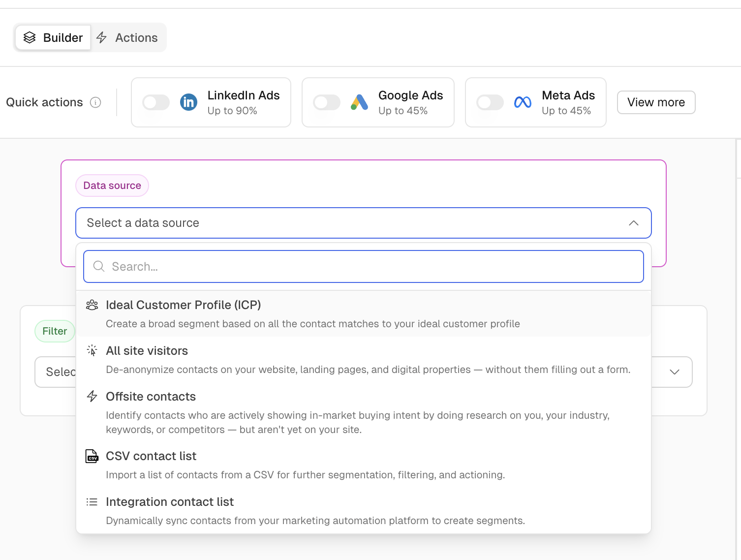Enable the LinkedIn Ads toggle
The width and height of the screenshot is (741, 560).
[156, 102]
